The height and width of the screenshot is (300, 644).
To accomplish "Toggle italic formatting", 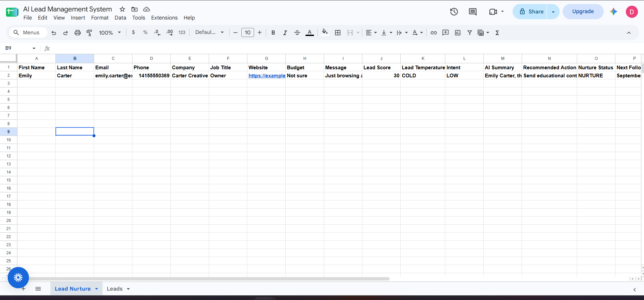I will point(285,33).
